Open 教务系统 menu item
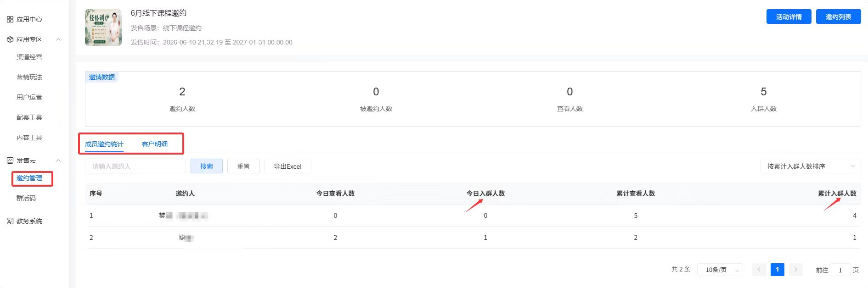Viewport: 868px width, 288px height. tap(29, 221)
